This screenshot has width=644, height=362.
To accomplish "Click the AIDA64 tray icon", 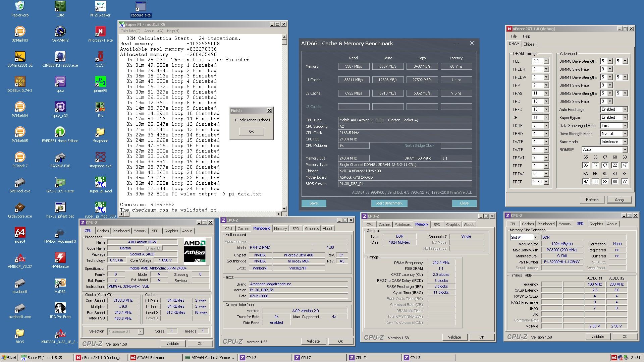I will (x=614, y=358).
